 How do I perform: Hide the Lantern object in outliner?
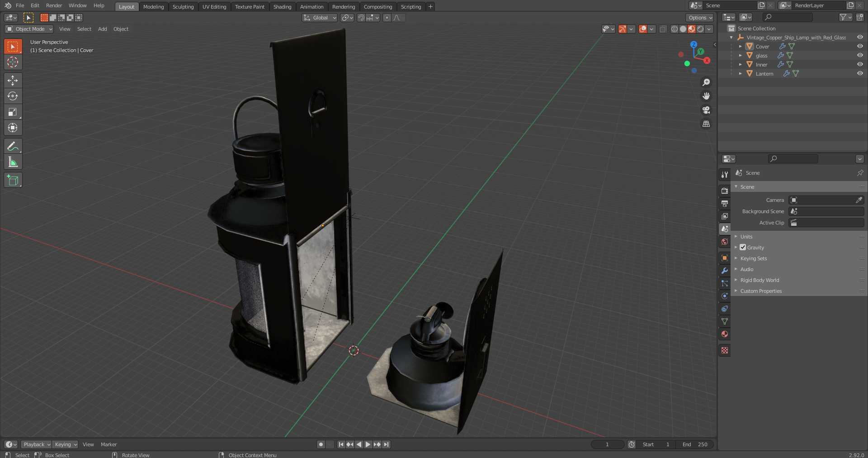[x=860, y=73]
